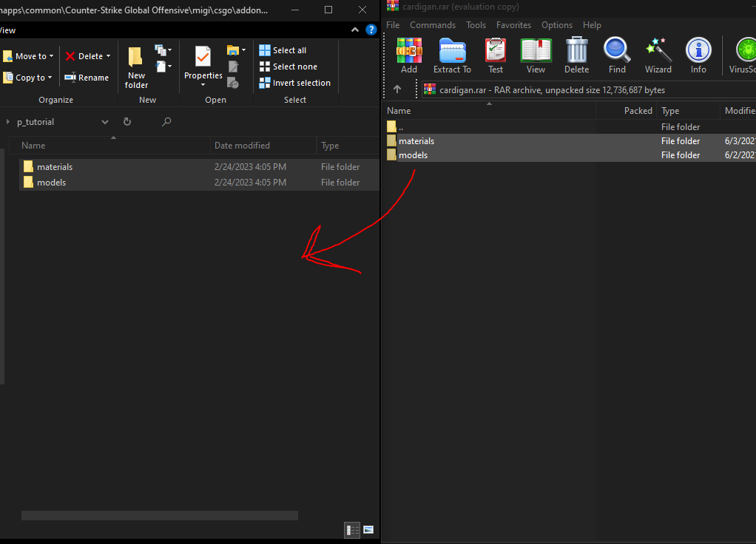Refresh the p_tutorial folder view
The width and height of the screenshot is (756, 544).
(126, 121)
